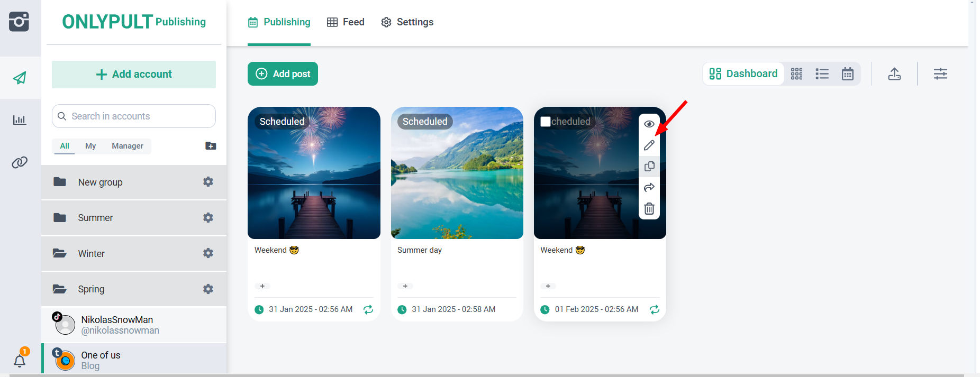Click the pencil edit icon on third post
The height and width of the screenshot is (377, 980).
coord(649,145)
